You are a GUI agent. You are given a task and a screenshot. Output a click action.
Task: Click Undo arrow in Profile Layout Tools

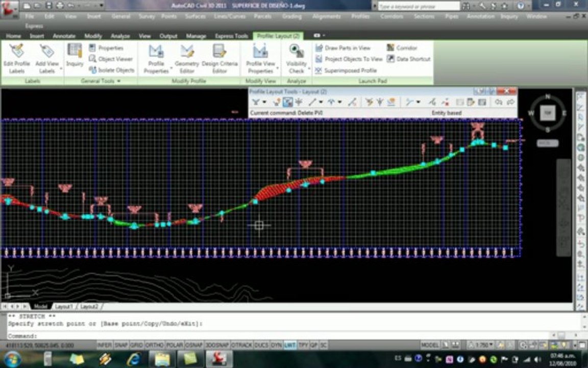[x=498, y=102]
